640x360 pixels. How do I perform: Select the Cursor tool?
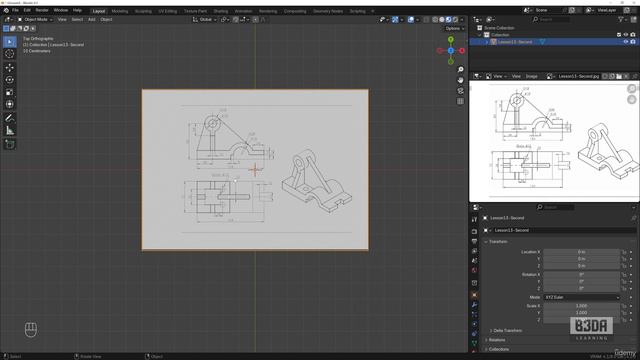(10, 54)
